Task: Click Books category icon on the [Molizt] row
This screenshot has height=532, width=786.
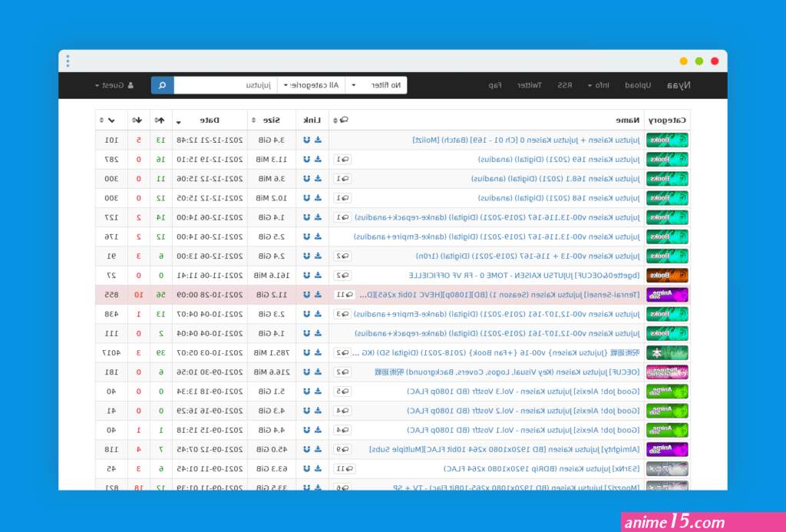Action: pyautogui.click(x=667, y=140)
